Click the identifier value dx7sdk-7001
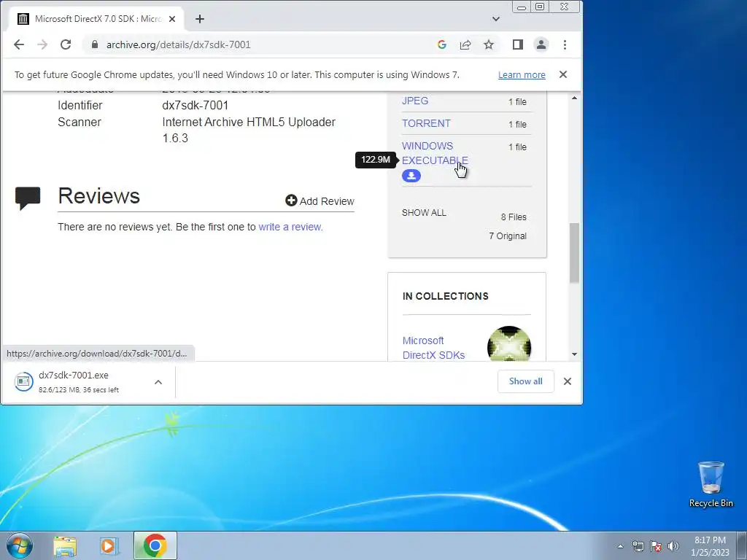747x560 pixels. coord(196,105)
